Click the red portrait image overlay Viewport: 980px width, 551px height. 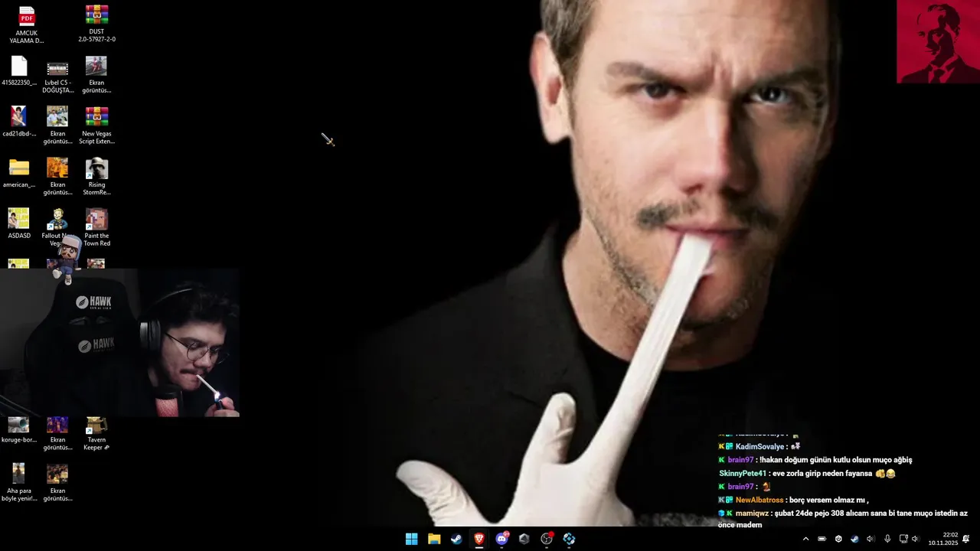(938, 41)
